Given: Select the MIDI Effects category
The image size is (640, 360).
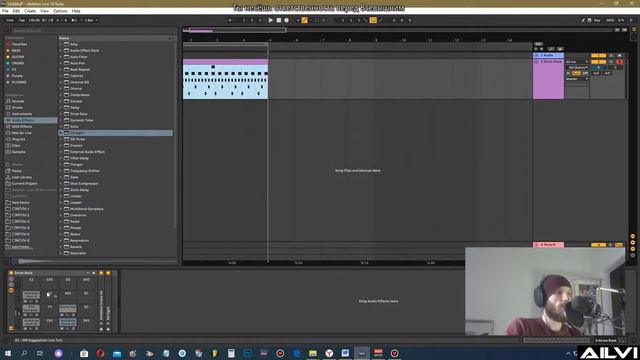Looking at the screenshot, I should [x=22, y=127].
